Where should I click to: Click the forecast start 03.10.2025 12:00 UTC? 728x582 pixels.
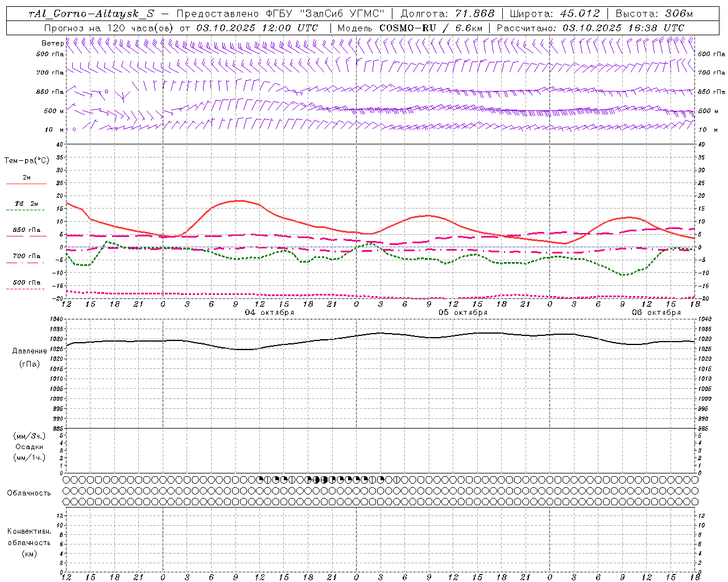pyautogui.click(x=257, y=28)
